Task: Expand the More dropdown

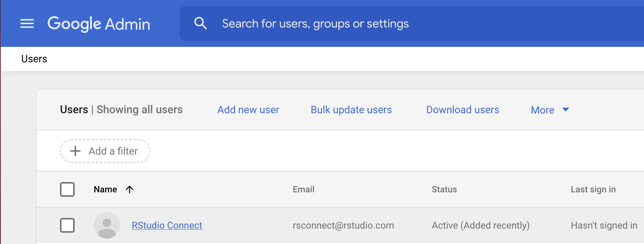Action: tap(550, 110)
